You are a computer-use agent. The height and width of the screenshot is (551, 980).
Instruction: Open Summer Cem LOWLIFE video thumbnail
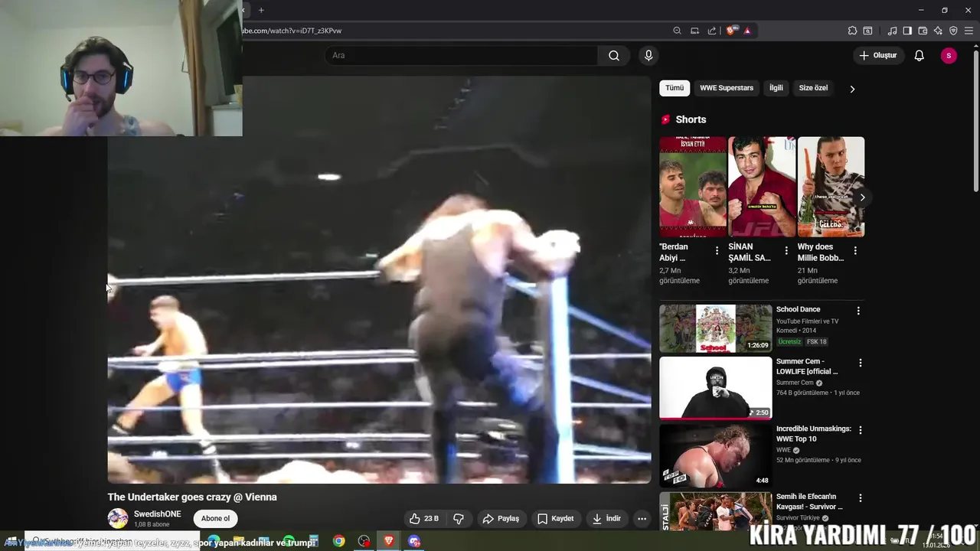pos(716,388)
